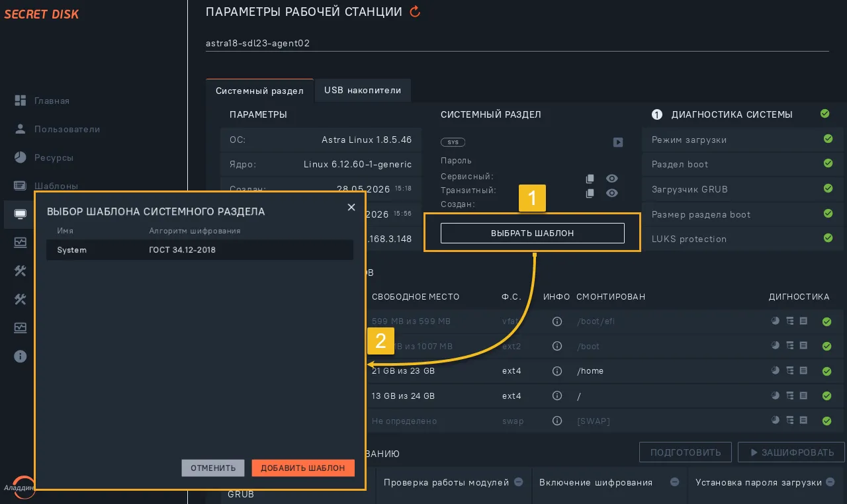Open the pie chart diagnostic for /boot/efi
847x504 pixels.
(776, 321)
